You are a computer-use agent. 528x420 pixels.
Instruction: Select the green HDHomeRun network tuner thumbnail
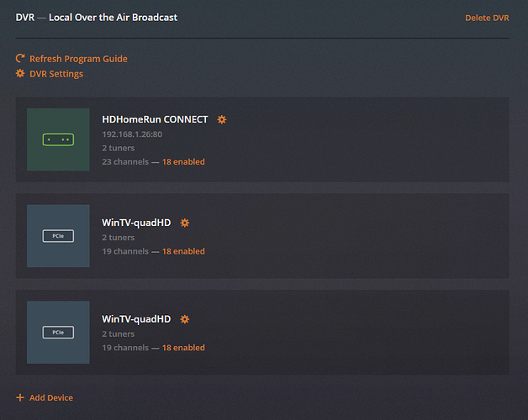58,139
